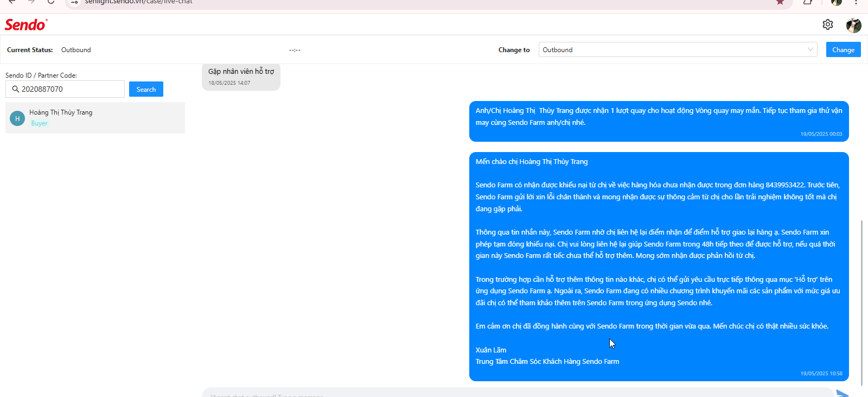Click 'Trung Tâm Chăm Sóc Khách Hàng Sendo Farm' text

[x=547, y=362]
